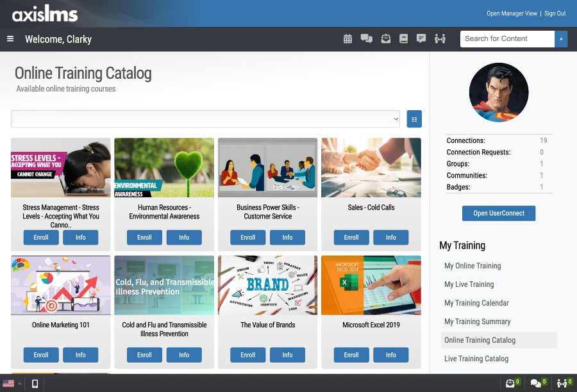Click the Connections: 19 row
This screenshot has width=577, height=392.
coord(499,140)
